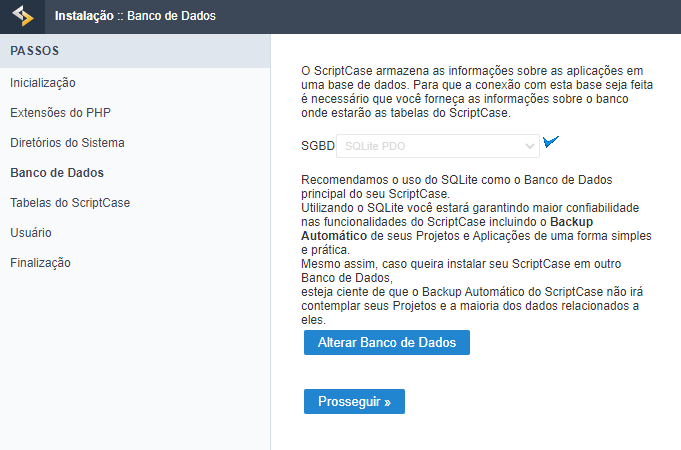Select the Extensões do PHP step

point(60,113)
